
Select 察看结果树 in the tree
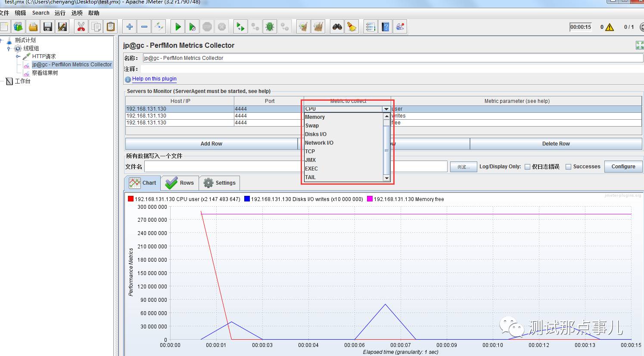pos(45,73)
